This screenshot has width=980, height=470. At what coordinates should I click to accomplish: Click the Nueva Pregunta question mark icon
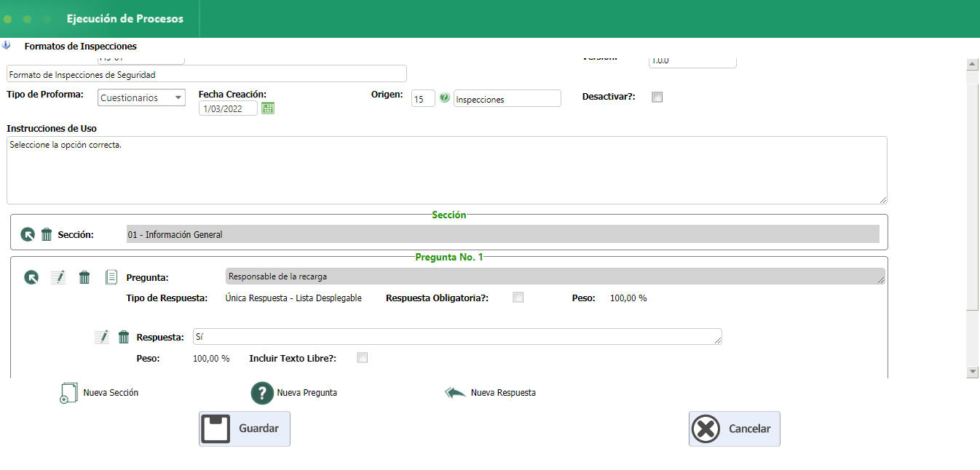click(x=262, y=393)
